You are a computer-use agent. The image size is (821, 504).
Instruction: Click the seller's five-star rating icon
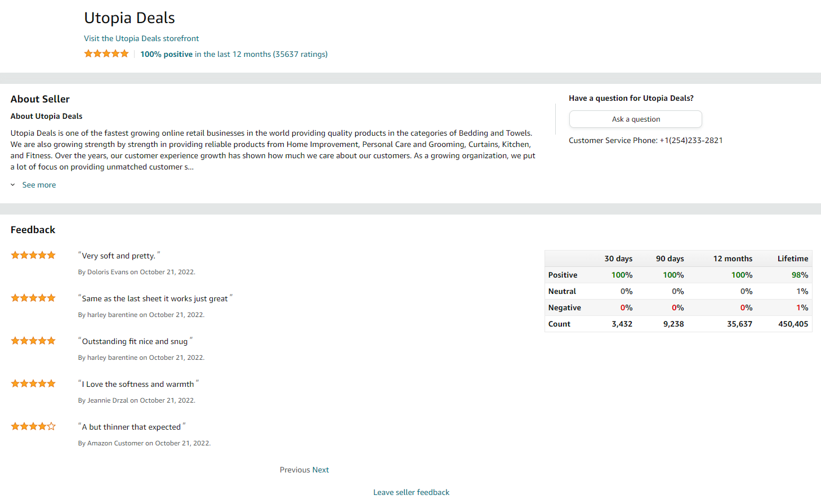click(x=106, y=53)
